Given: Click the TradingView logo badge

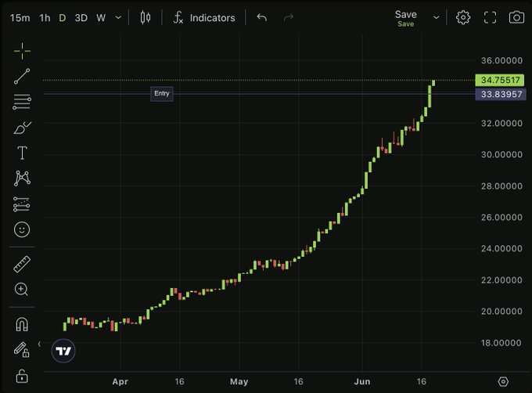Looking at the screenshot, I should (63, 351).
